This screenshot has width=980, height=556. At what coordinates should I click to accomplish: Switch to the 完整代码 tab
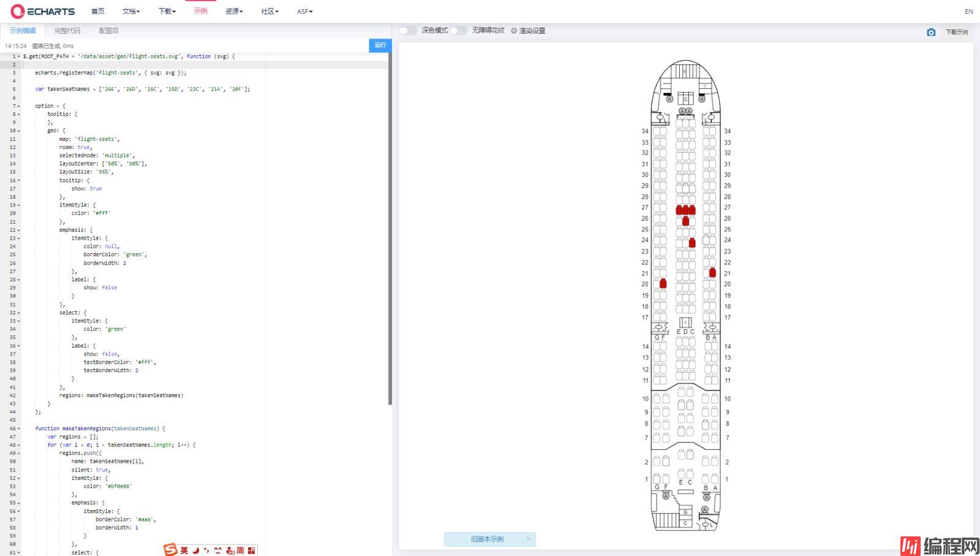[67, 31]
